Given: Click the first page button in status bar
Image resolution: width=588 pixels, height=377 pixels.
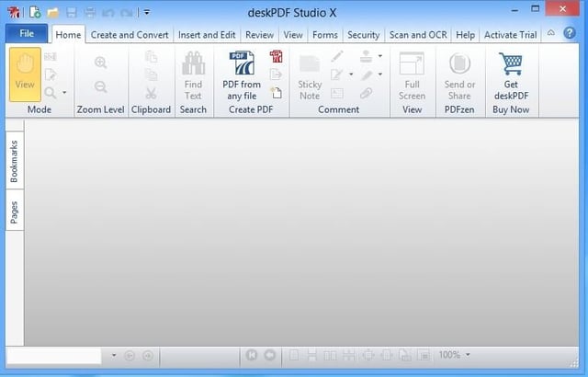Looking at the screenshot, I should tap(252, 355).
